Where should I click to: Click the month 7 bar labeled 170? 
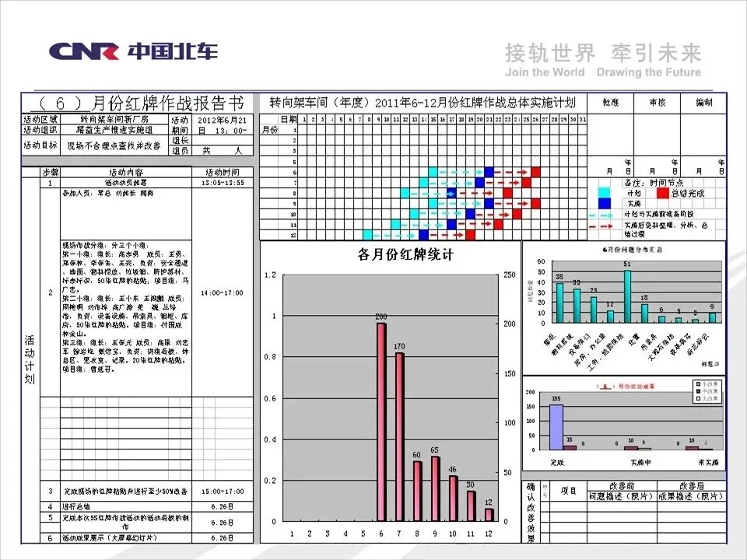[399, 437]
